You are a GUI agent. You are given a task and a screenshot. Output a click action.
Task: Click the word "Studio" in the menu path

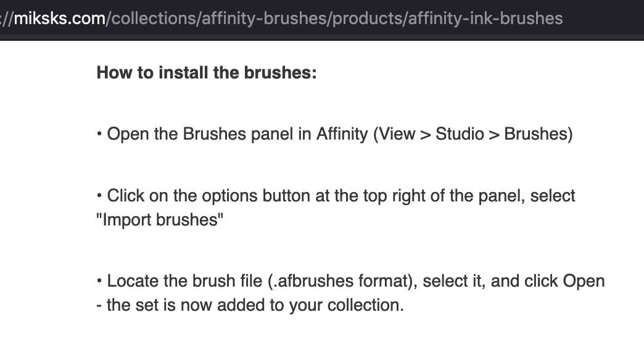click(x=460, y=134)
